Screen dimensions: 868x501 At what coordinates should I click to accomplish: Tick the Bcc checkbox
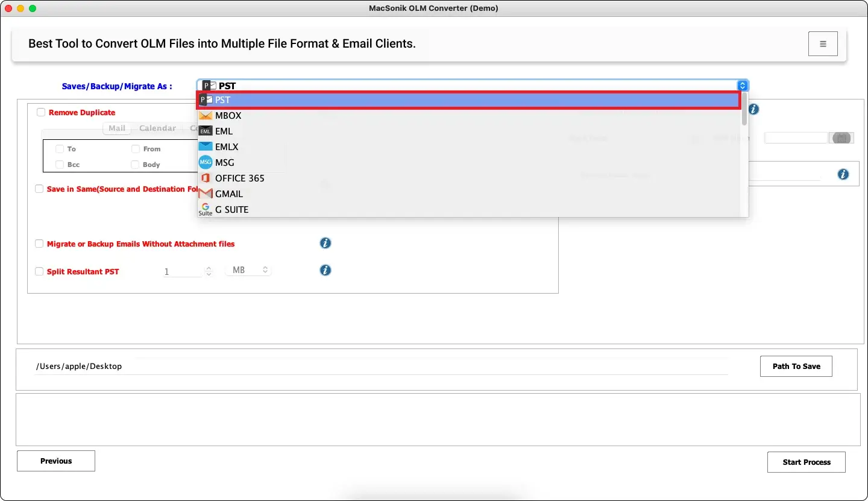pyautogui.click(x=60, y=165)
